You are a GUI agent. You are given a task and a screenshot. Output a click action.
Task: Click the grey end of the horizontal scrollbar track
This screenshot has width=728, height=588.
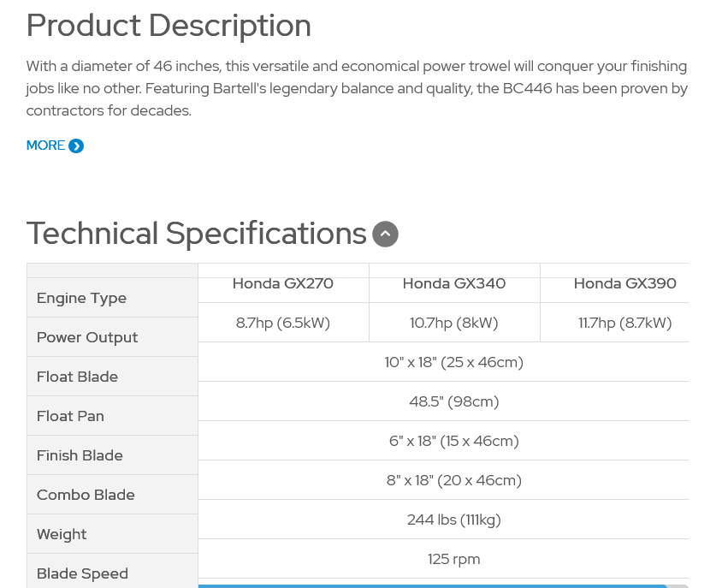(678, 586)
